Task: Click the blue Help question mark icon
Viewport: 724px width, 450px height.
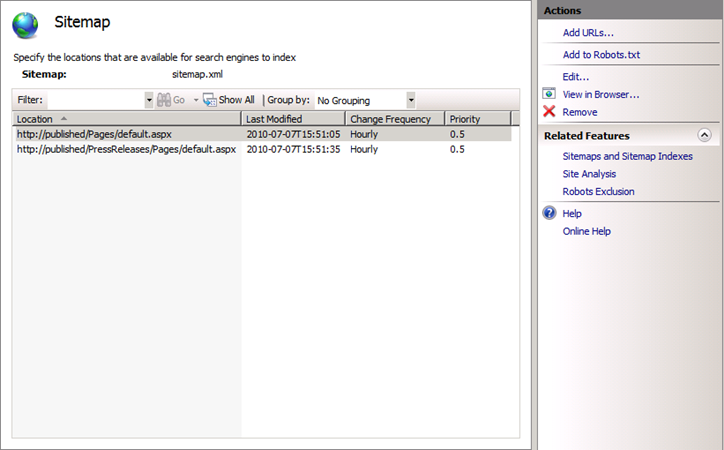Action: tap(549, 213)
